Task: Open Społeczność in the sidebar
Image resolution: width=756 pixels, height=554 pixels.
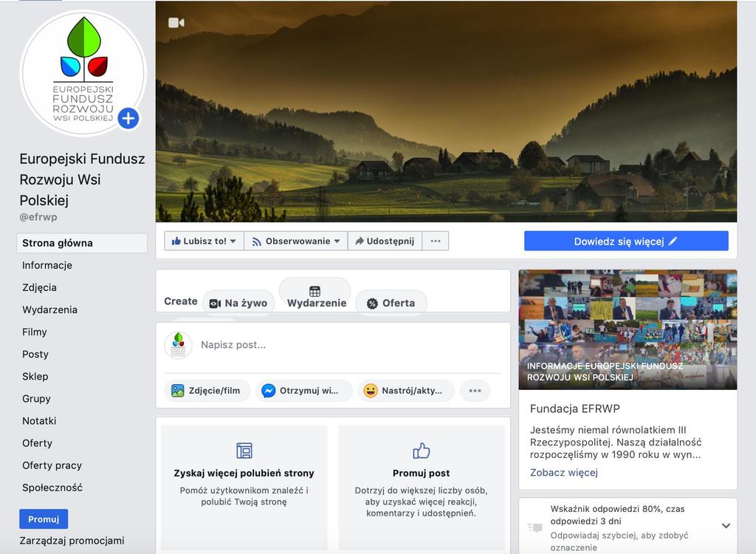Action: (x=52, y=488)
